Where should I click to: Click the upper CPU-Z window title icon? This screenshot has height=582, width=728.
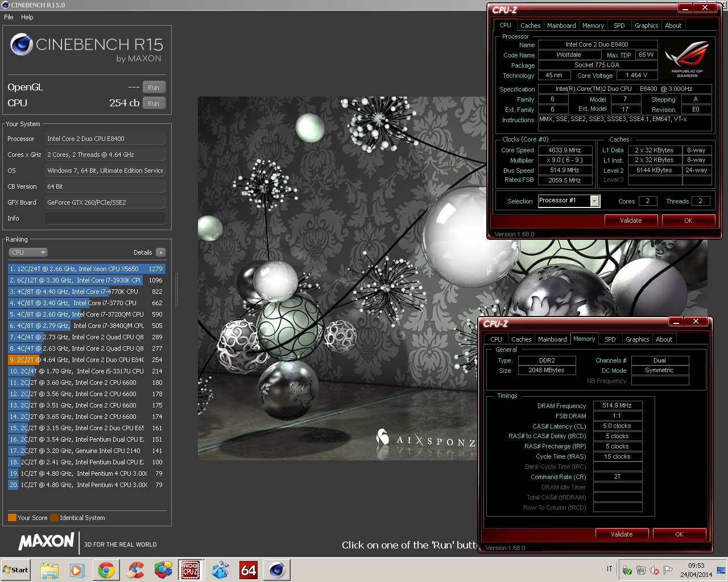[x=505, y=10]
